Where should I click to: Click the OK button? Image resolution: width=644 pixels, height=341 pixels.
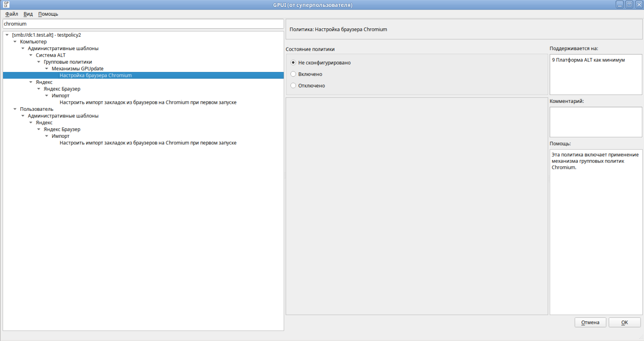coord(624,323)
